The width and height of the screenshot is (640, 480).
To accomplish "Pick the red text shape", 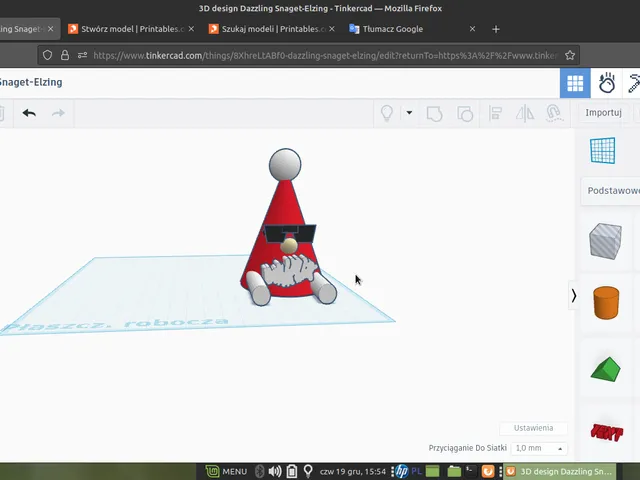I will pyautogui.click(x=607, y=432).
